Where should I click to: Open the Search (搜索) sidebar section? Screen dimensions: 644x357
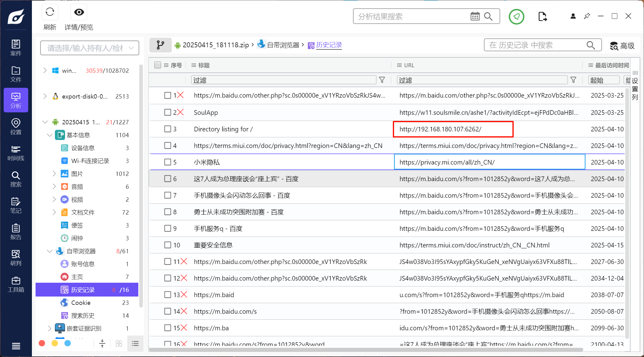16,179
